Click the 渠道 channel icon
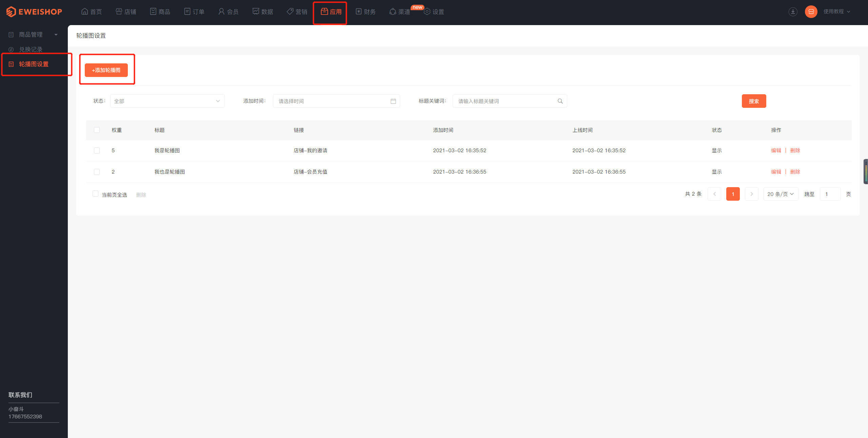 pyautogui.click(x=393, y=11)
